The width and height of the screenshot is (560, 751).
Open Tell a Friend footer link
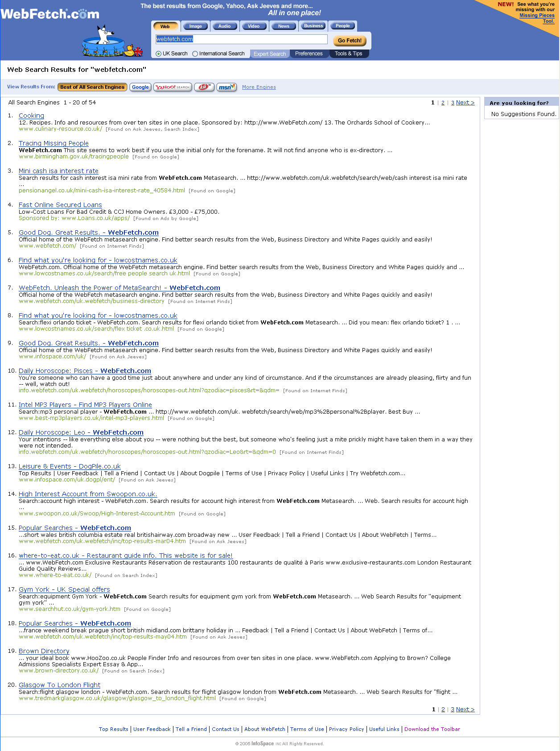[x=191, y=729]
